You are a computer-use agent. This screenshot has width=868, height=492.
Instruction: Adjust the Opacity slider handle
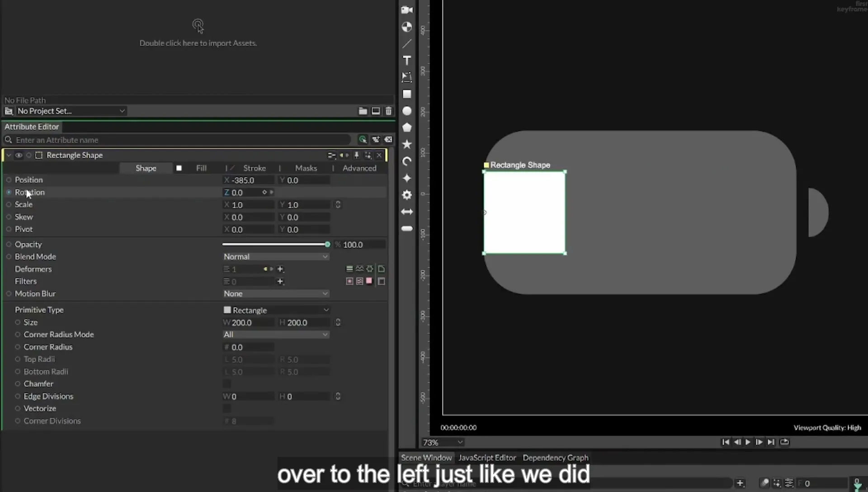pyautogui.click(x=327, y=244)
